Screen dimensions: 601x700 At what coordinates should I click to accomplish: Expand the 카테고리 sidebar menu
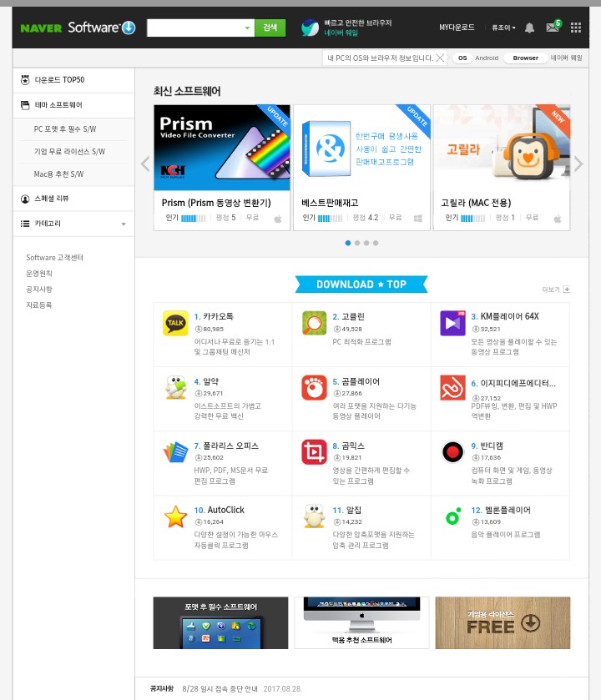click(124, 224)
